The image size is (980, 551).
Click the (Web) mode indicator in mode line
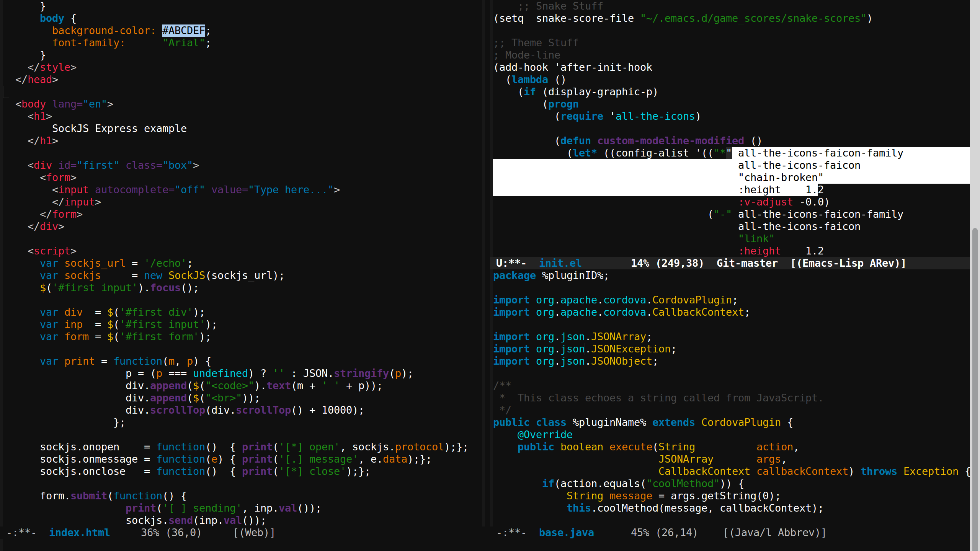(254, 532)
